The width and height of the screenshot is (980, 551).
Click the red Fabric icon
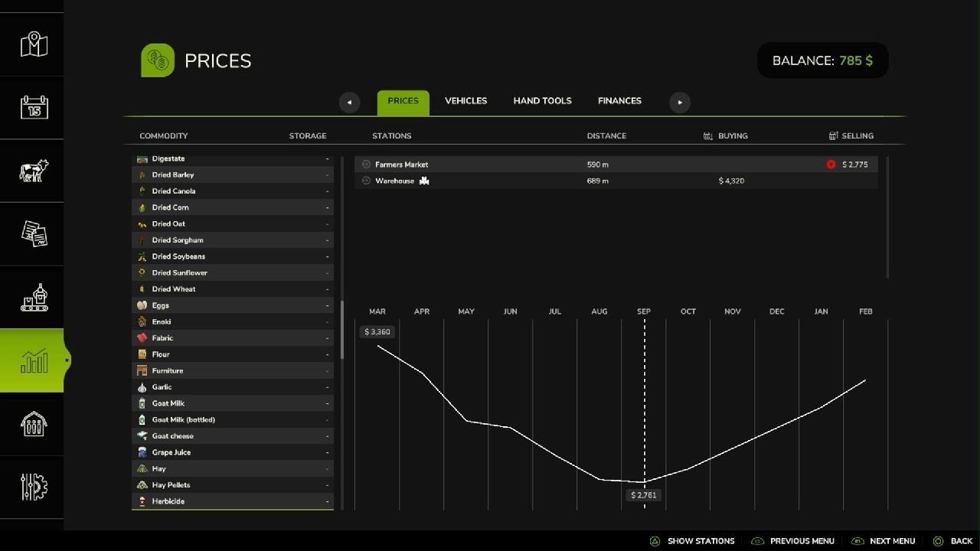coord(142,338)
